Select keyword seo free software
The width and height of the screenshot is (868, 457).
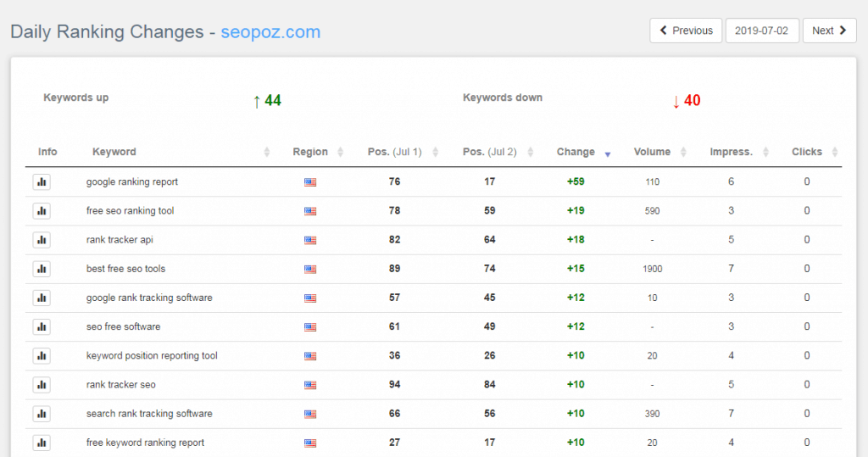(x=124, y=326)
